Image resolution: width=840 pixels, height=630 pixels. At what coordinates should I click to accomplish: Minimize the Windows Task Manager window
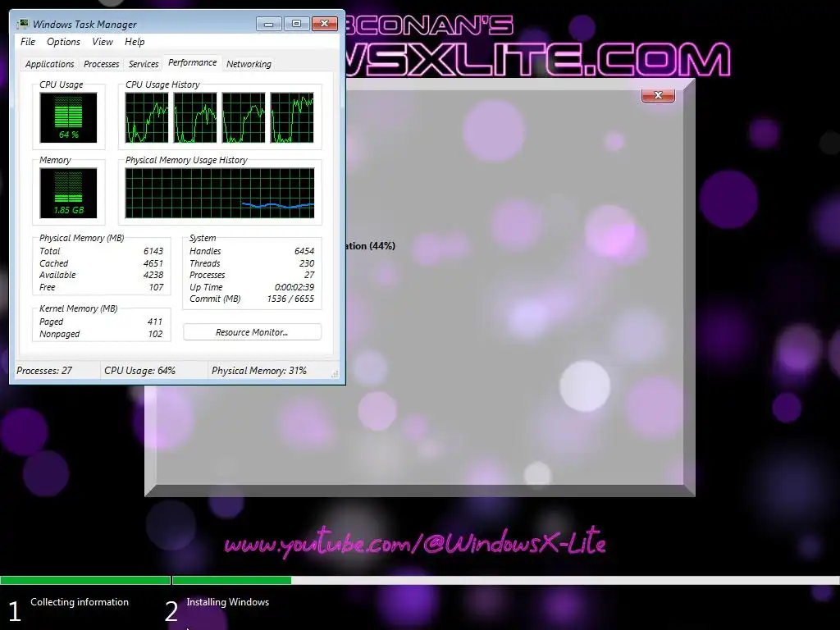(268, 24)
